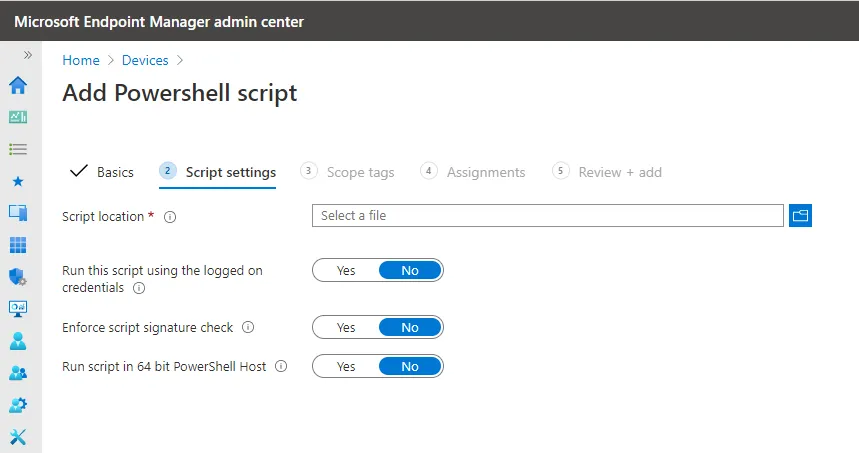859x453 pixels.
Task: Click 'Run script in 64 bit PowerShell Host' label
Action: tap(164, 366)
